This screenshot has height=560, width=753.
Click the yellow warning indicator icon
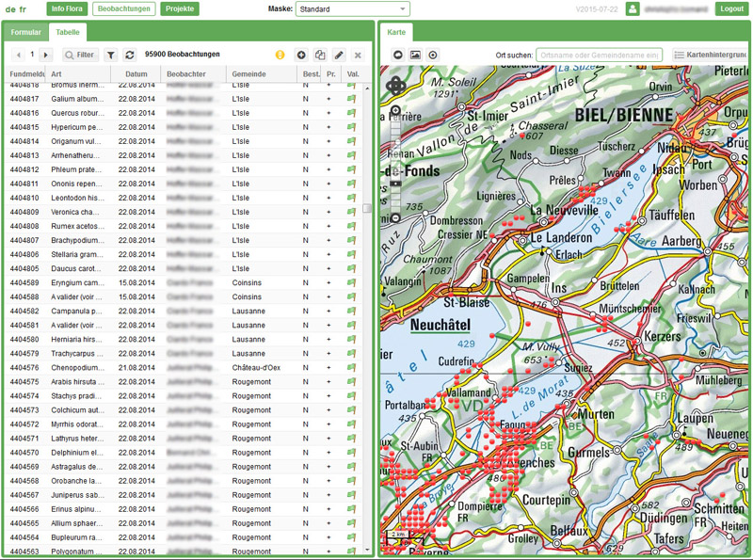(280, 56)
